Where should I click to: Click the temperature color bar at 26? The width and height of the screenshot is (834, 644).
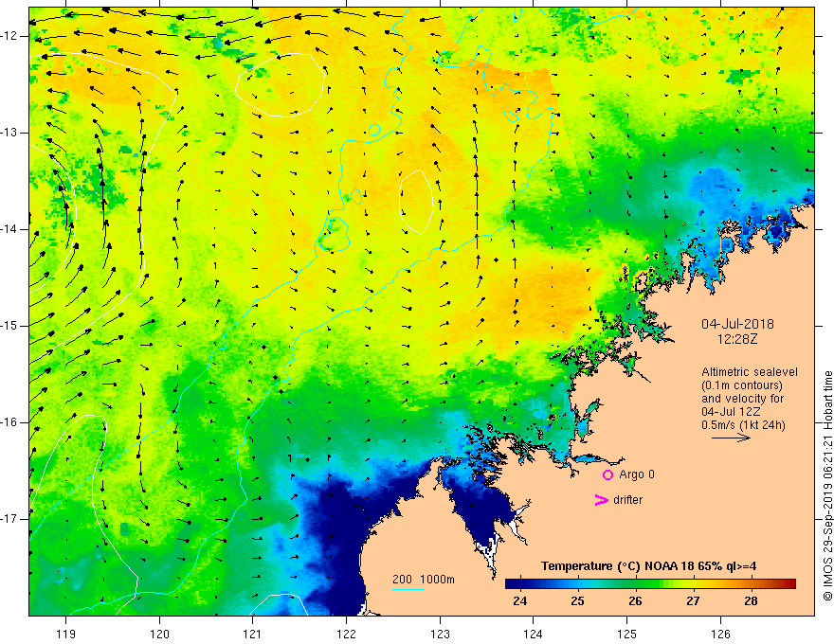[635, 583]
